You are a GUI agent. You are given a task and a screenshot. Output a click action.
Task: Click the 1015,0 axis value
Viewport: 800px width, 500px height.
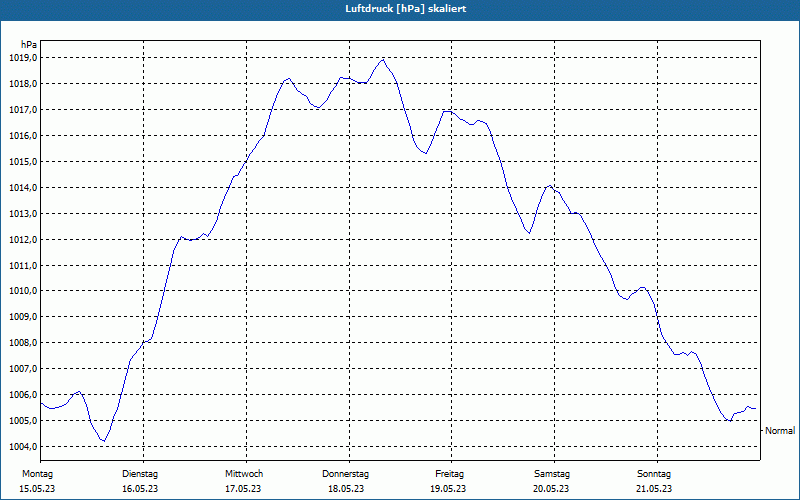click(x=23, y=162)
